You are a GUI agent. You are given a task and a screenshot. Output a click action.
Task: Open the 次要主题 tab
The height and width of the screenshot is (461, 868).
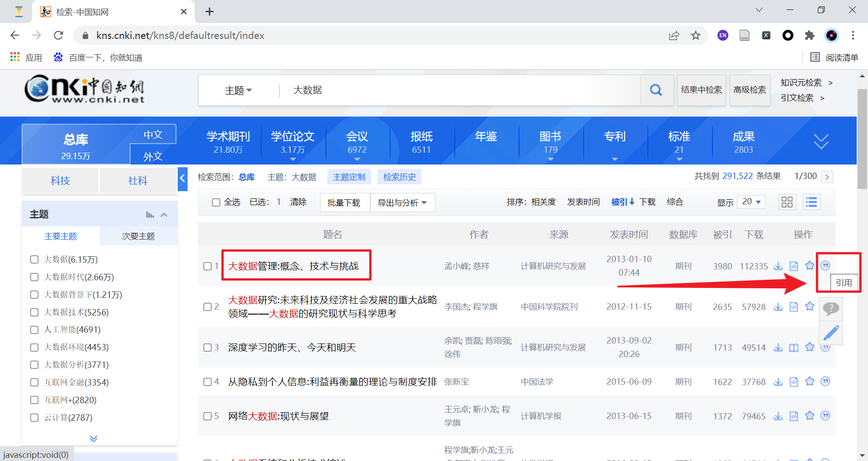coord(138,235)
